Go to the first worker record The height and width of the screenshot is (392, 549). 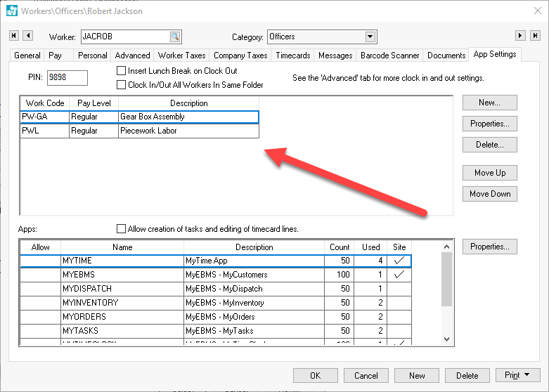click(14, 36)
